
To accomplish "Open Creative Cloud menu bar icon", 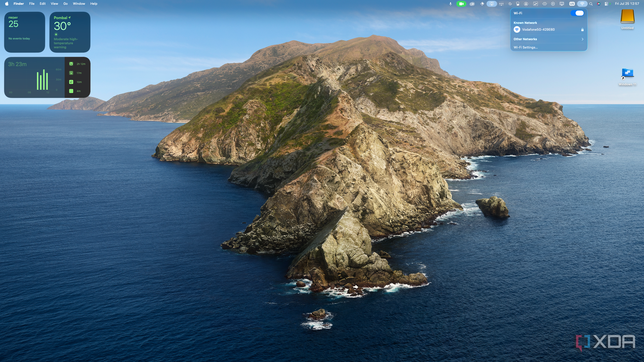I will [472, 4].
